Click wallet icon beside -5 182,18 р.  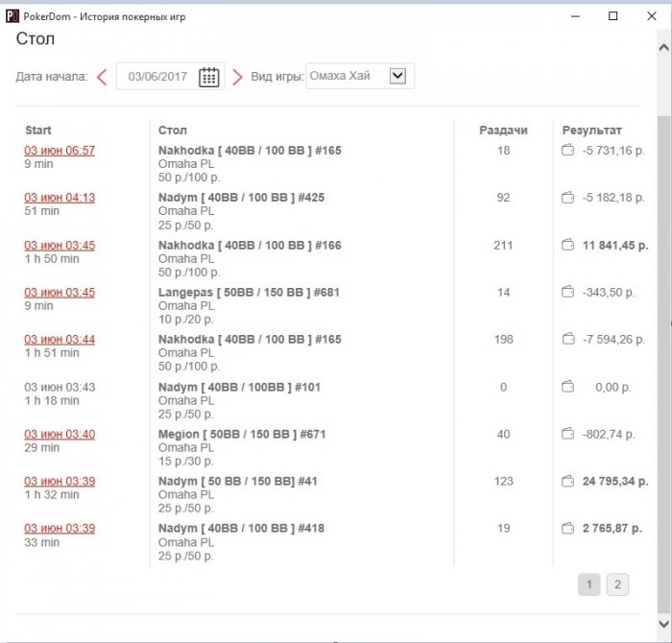(x=568, y=198)
